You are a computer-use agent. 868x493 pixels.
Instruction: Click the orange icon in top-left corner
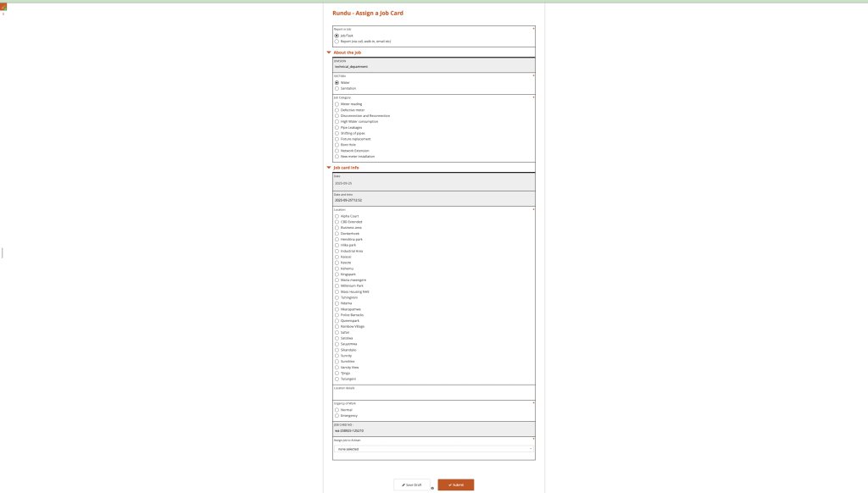3,7
